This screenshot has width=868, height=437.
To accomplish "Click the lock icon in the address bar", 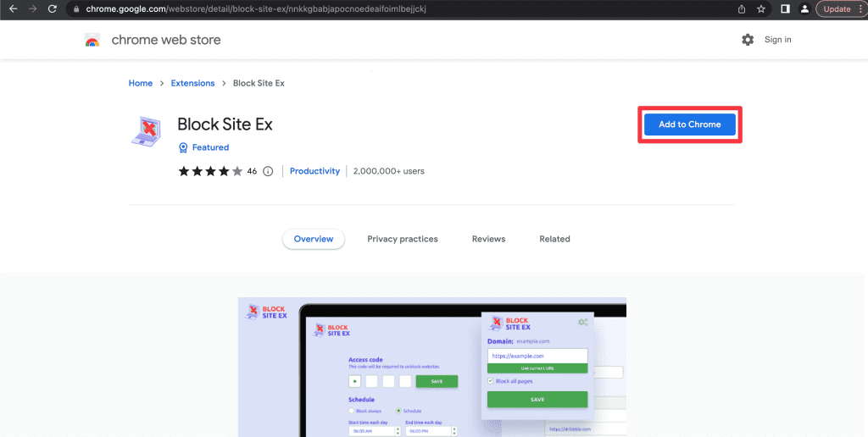I will pos(76,9).
